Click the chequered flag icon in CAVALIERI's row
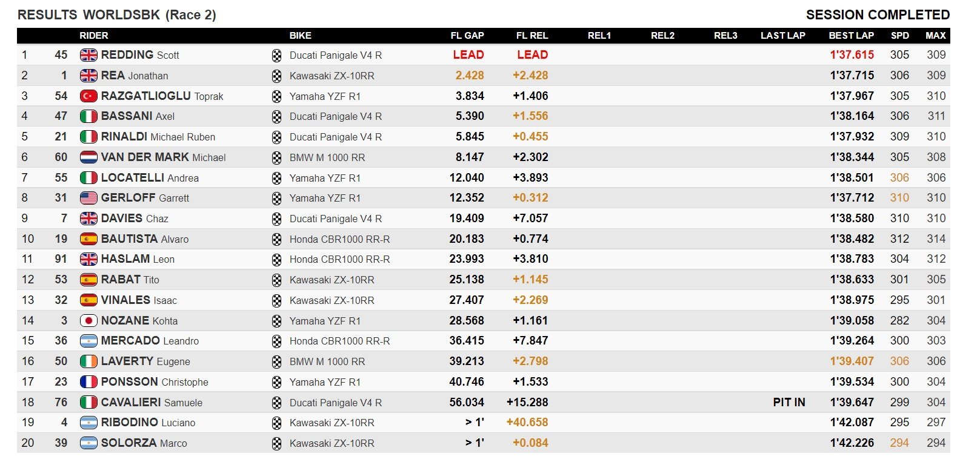 click(x=277, y=403)
